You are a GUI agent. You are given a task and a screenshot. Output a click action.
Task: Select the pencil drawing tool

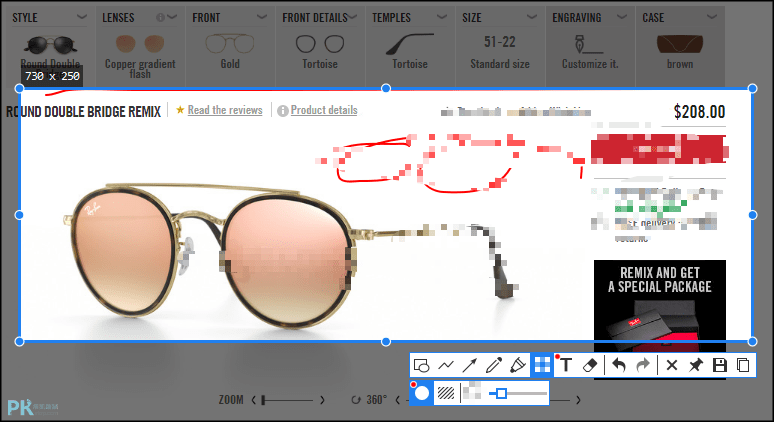[494, 365]
